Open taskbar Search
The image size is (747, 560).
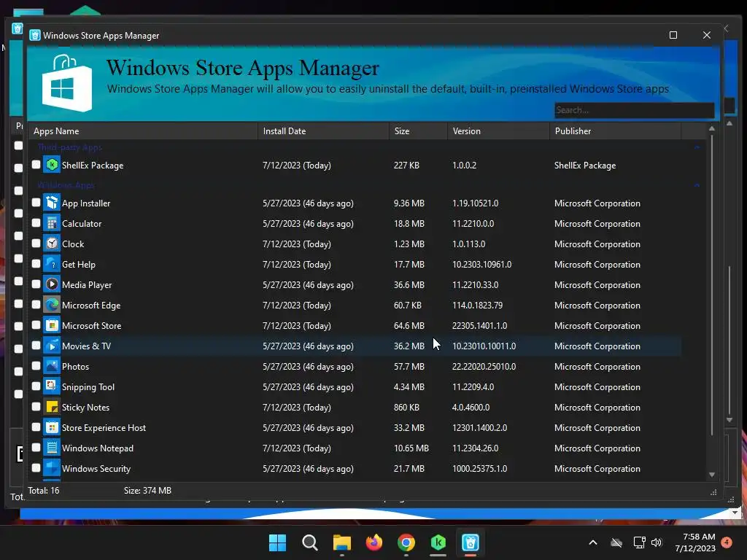click(x=309, y=542)
